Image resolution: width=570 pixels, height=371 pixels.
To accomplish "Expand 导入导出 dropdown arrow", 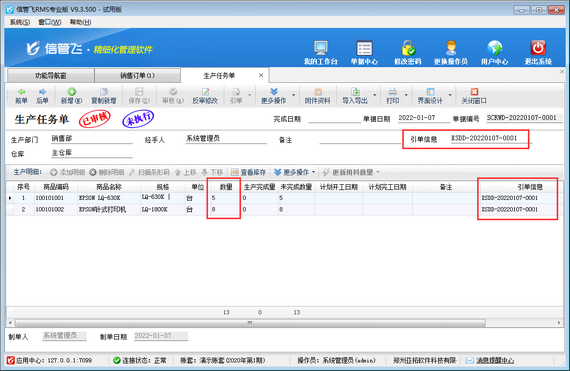I will 375,95.
